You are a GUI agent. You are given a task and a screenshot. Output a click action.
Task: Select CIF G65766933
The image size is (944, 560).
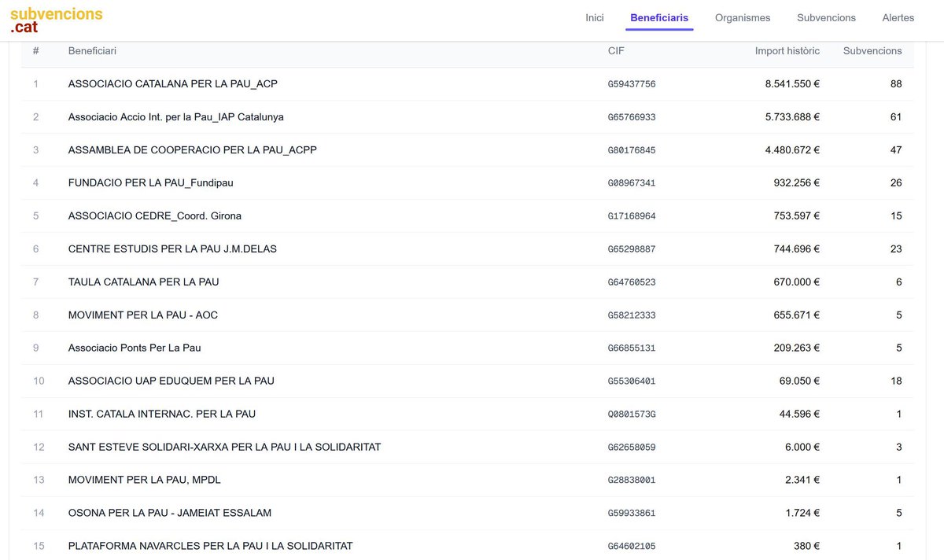coord(632,117)
